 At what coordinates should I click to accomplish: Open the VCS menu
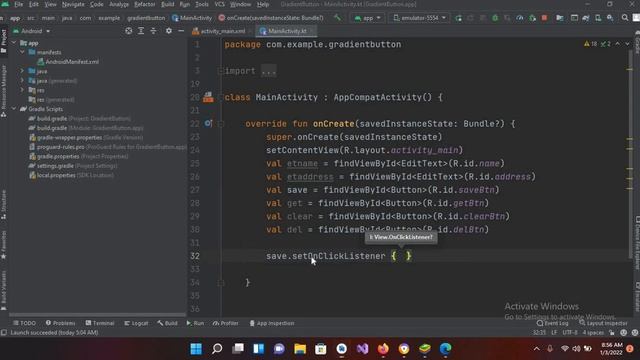coord(220,4)
